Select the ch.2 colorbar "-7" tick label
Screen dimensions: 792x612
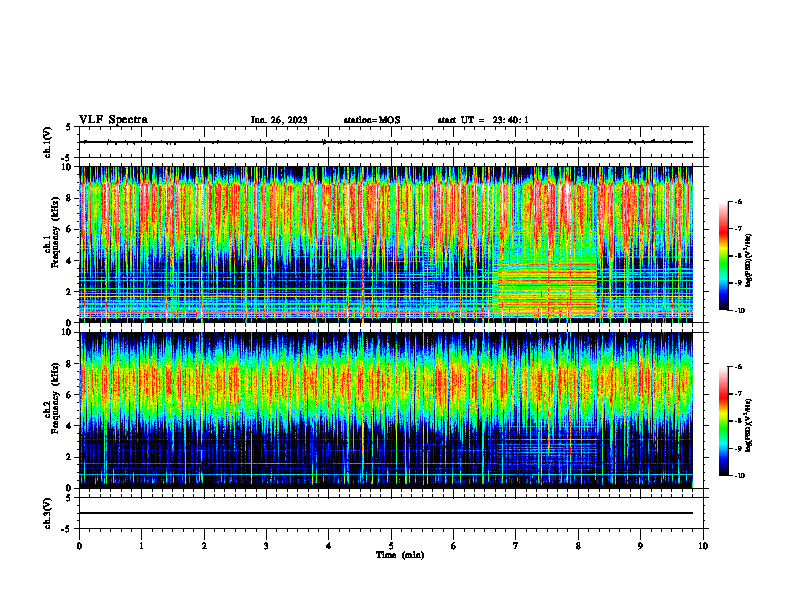pos(738,394)
